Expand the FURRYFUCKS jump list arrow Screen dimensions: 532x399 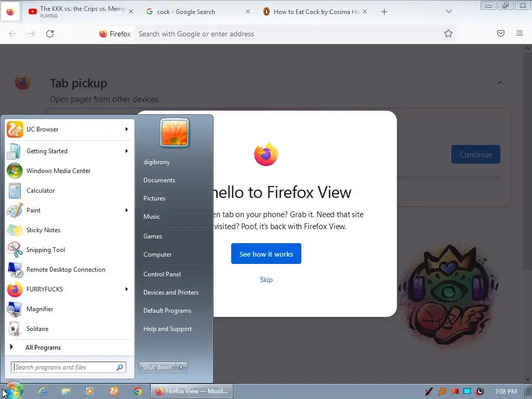coord(127,289)
